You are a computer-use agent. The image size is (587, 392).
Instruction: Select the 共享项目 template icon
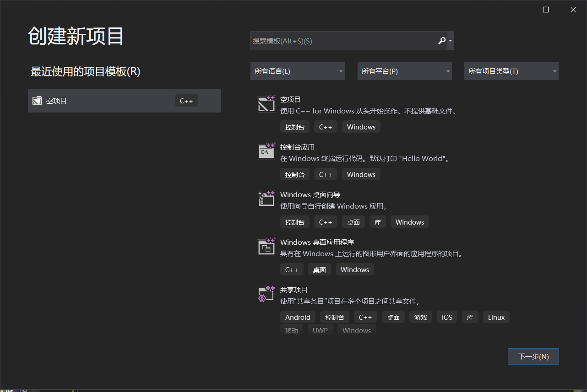tap(266, 294)
